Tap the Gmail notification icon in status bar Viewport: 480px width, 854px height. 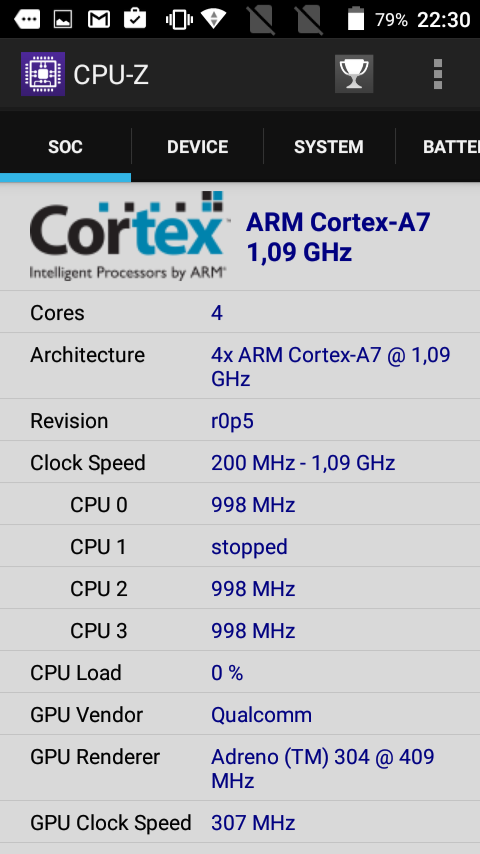click(x=99, y=19)
